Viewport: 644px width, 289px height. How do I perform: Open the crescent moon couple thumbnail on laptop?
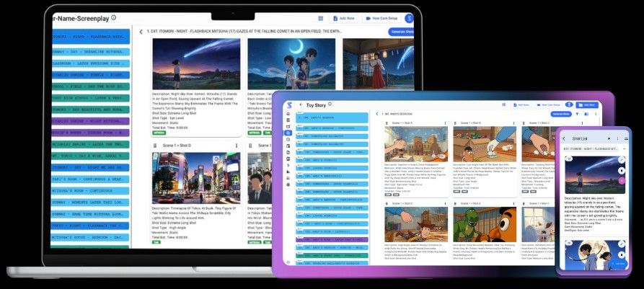point(291,64)
